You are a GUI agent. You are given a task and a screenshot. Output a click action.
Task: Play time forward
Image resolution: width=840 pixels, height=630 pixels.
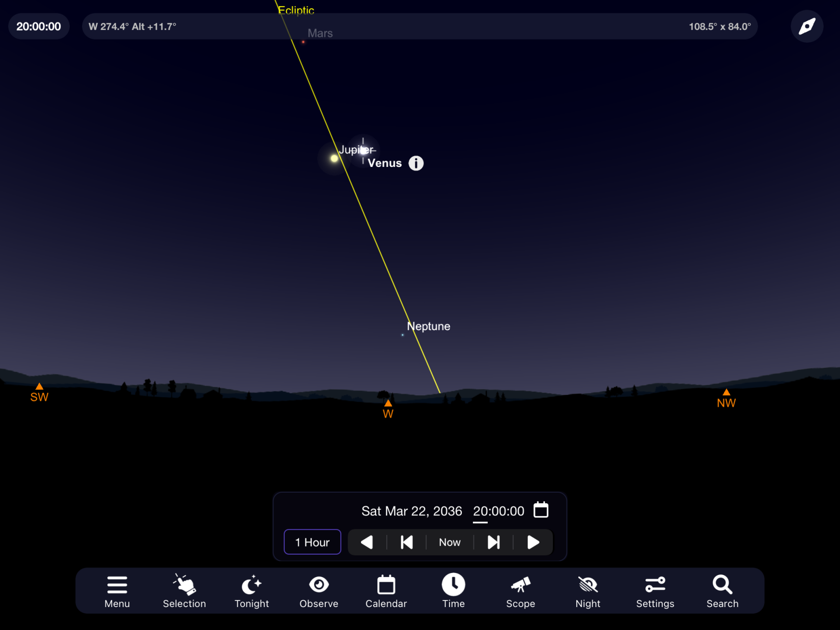pyautogui.click(x=533, y=542)
